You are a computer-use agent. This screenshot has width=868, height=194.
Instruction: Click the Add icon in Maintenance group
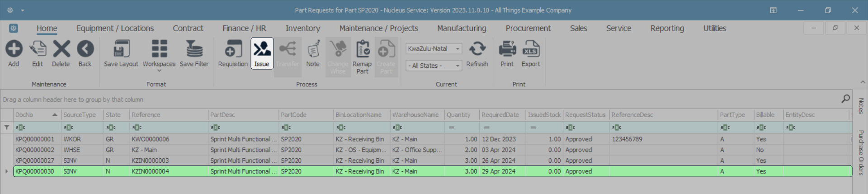(14, 49)
